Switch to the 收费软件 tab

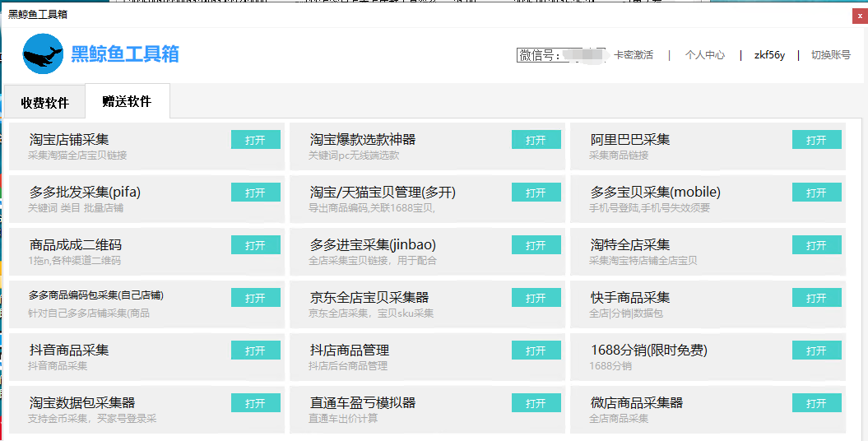(x=44, y=102)
